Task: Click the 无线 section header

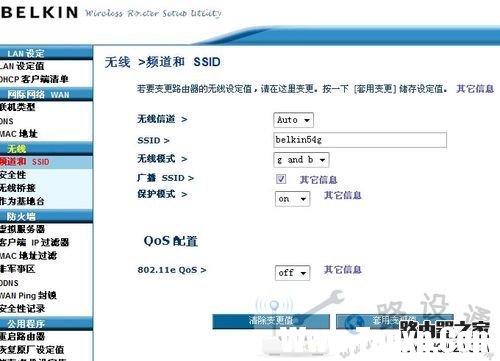Action: (46, 149)
